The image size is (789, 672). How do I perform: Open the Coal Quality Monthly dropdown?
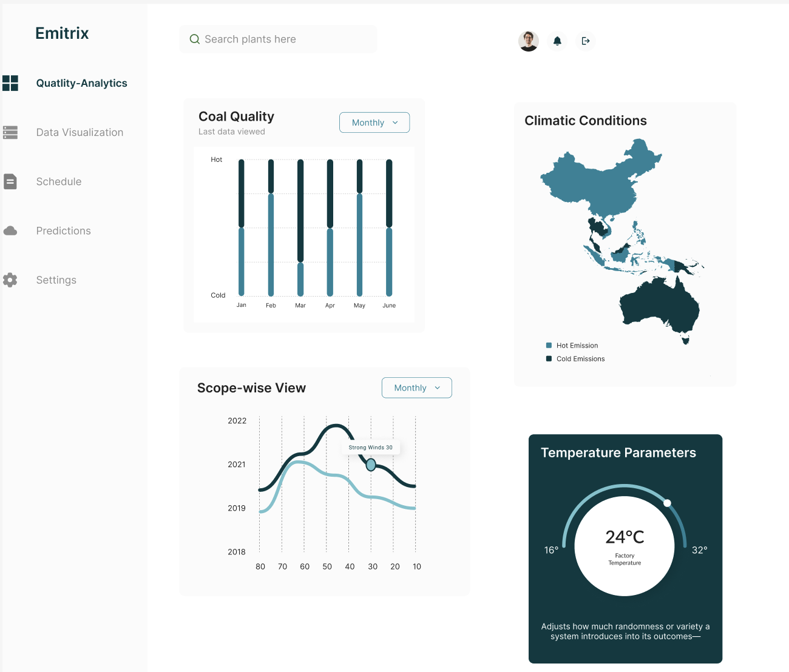374,122
